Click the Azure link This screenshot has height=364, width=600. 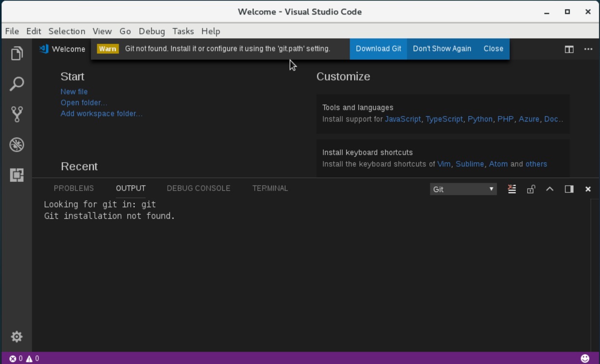529,119
